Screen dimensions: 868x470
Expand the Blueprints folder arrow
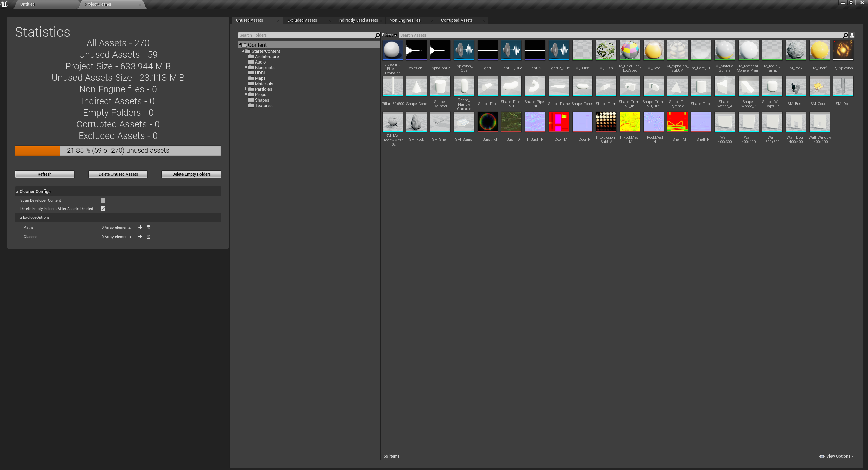click(246, 67)
